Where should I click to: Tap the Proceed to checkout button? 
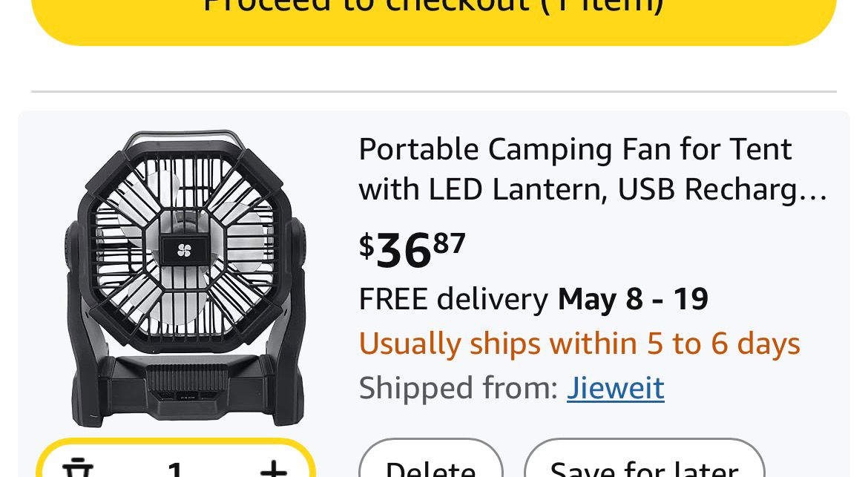(434, 15)
